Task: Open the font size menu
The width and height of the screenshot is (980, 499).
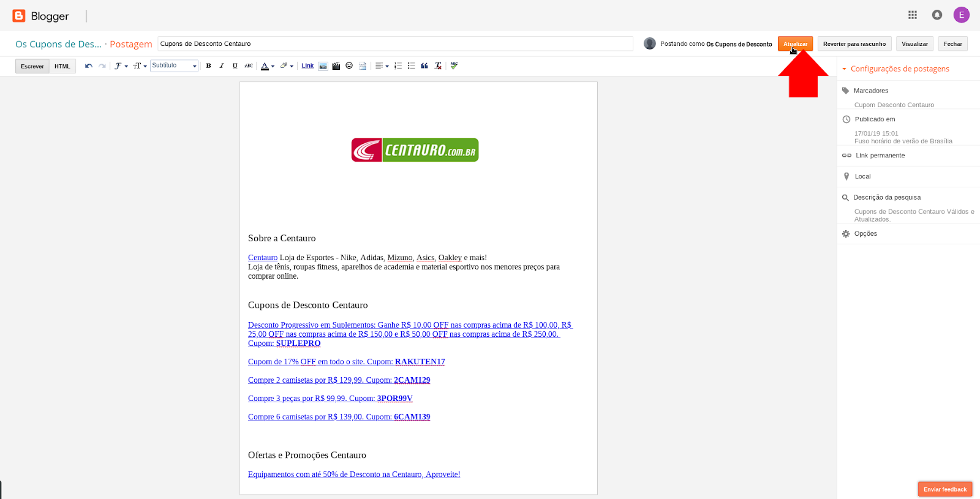Action: tap(140, 66)
